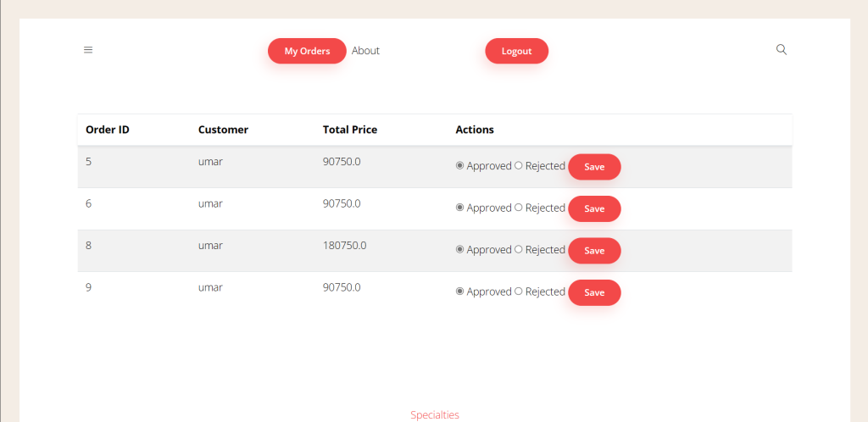Save the status of order 6
Screen dimensions: 868x422
(594, 209)
